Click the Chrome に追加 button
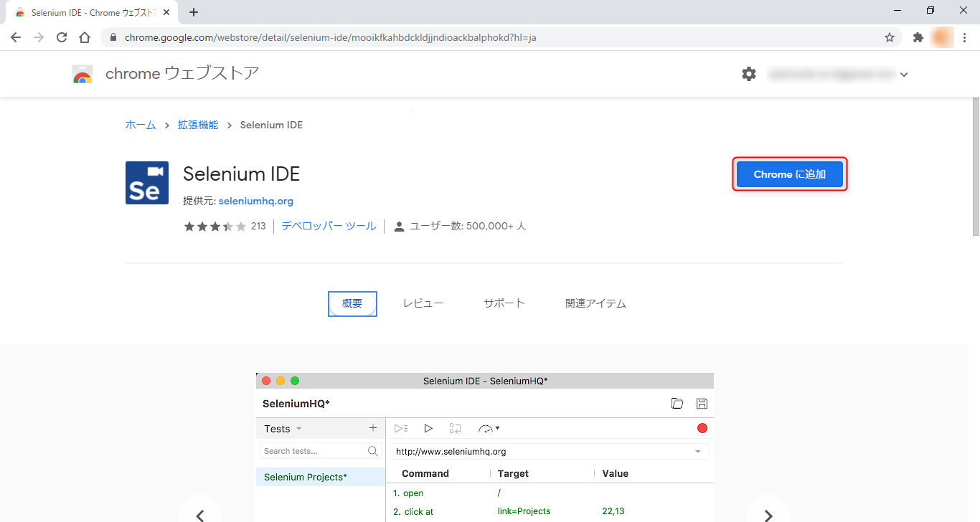 click(789, 174)
